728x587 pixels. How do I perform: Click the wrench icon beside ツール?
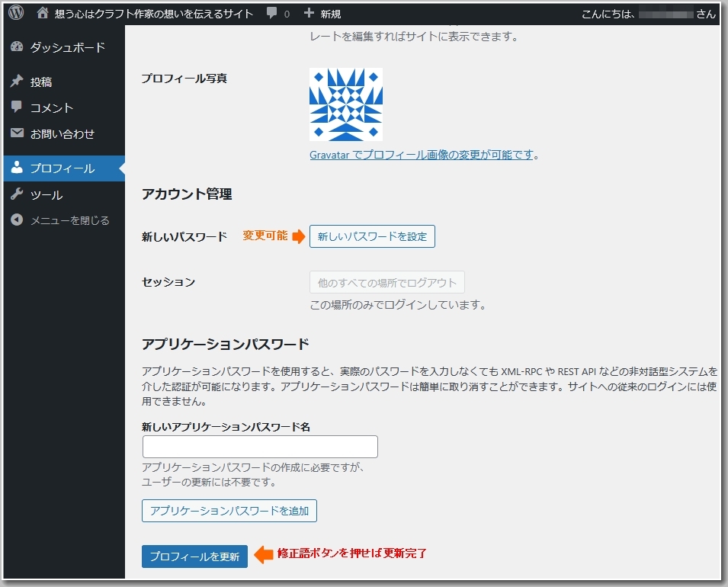point(17,194)
